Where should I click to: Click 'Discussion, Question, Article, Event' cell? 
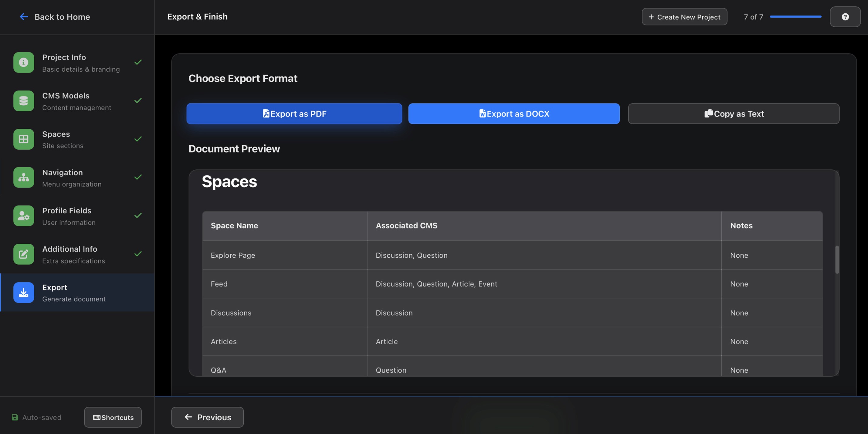point(544,284)
